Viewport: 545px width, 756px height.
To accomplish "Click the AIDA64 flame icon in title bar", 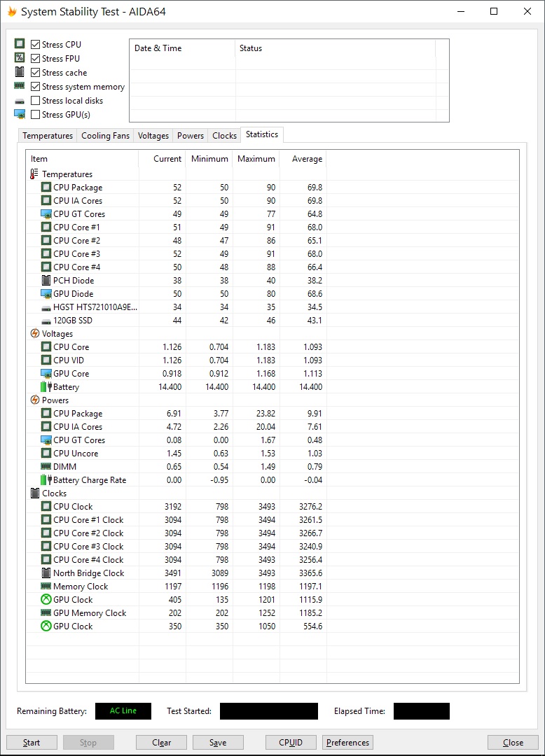I will pos(12,12).
